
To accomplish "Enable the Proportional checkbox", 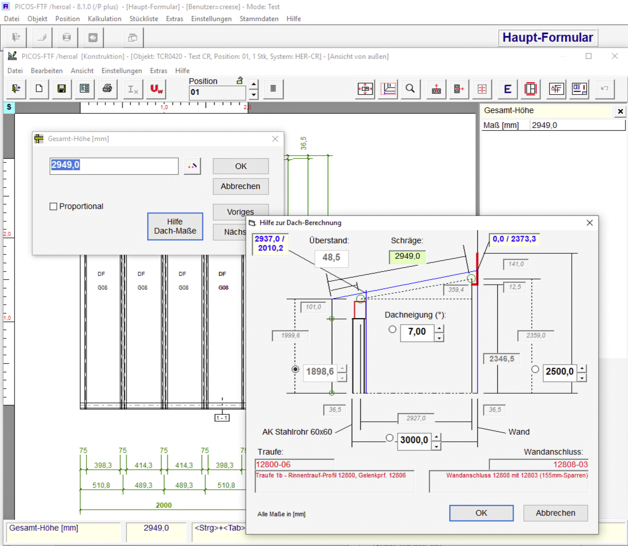I will (x=54, y=207).
